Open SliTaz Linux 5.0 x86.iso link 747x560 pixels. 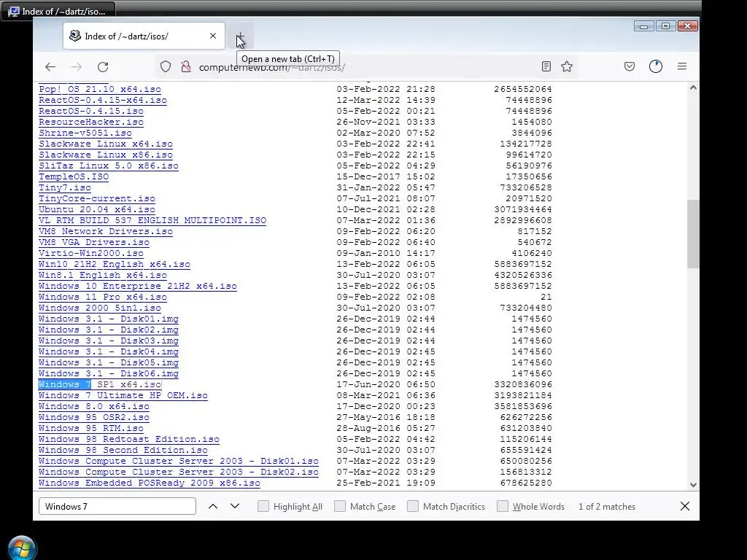pos(109,166)
